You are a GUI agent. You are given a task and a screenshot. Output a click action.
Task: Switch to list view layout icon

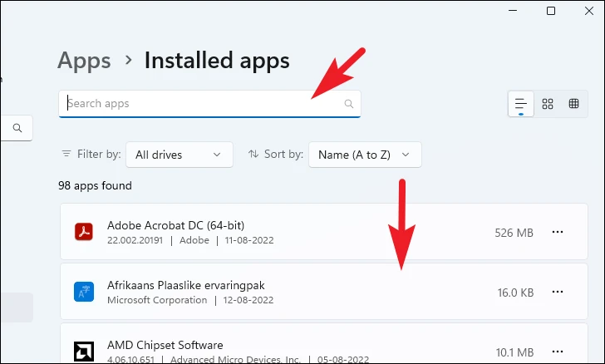point(521,103)
